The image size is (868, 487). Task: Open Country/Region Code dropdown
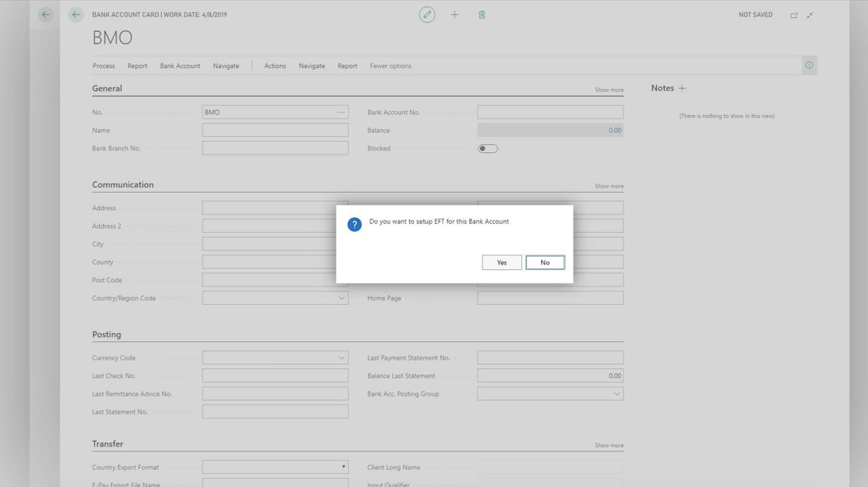coord(341,298)
